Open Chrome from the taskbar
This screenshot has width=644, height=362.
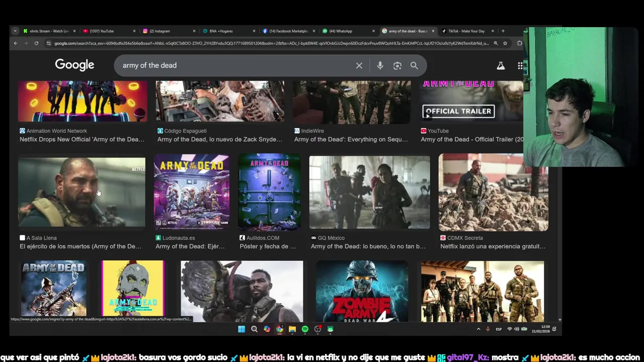tap(280, 329)
